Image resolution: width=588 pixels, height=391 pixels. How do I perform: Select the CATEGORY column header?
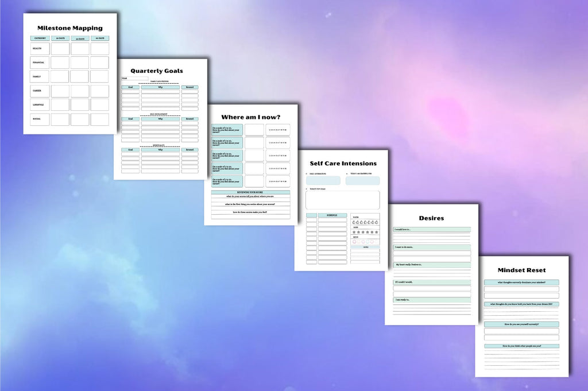40,38
